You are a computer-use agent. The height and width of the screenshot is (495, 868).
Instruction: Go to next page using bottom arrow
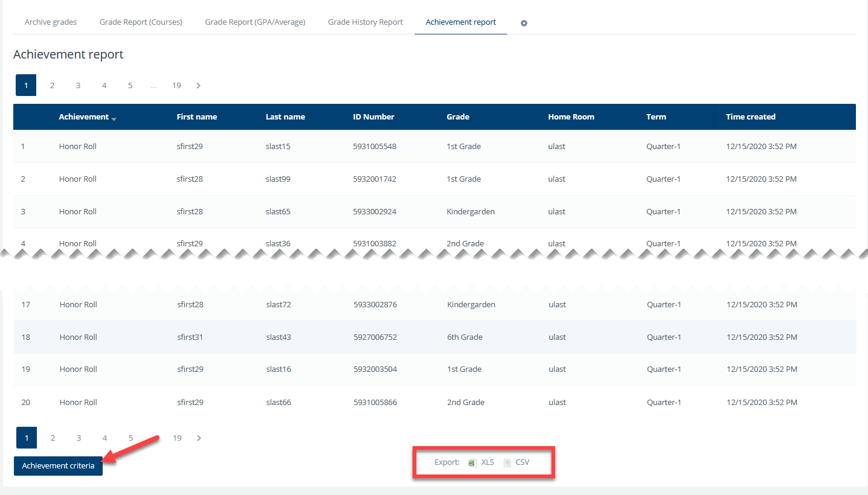(x=199, y=438)
